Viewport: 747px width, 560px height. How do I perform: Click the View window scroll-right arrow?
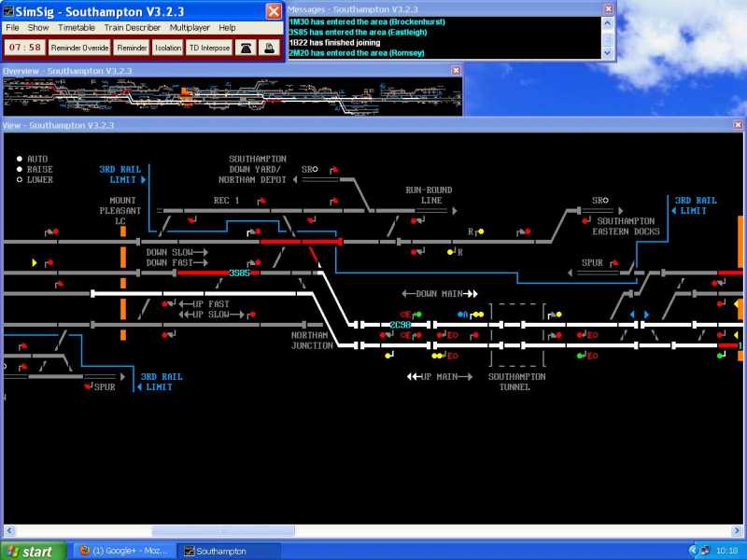pos(737,530)
